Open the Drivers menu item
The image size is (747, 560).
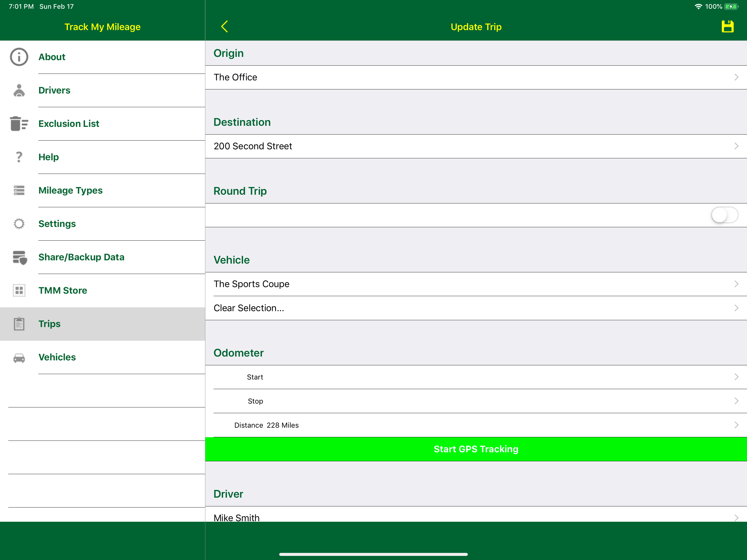(x=102, y=90)
